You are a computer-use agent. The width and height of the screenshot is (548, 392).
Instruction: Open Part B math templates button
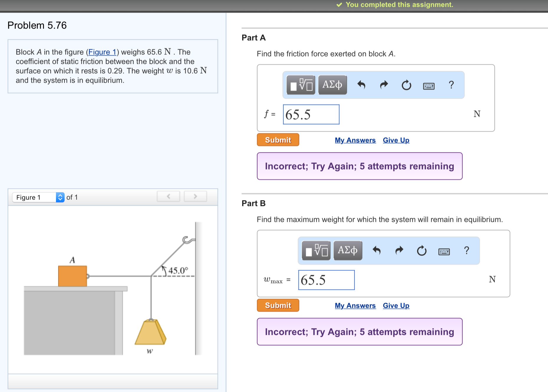coord(316,250)
